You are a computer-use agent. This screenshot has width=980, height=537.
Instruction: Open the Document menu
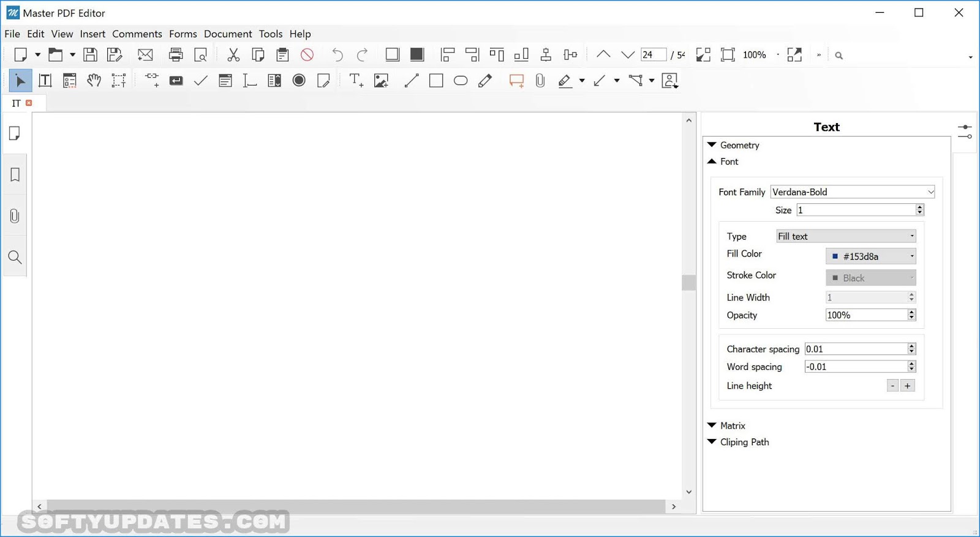(228, 34)
